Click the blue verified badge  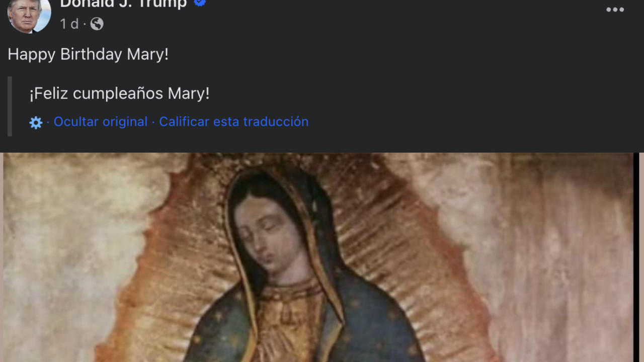click(200, 4)
